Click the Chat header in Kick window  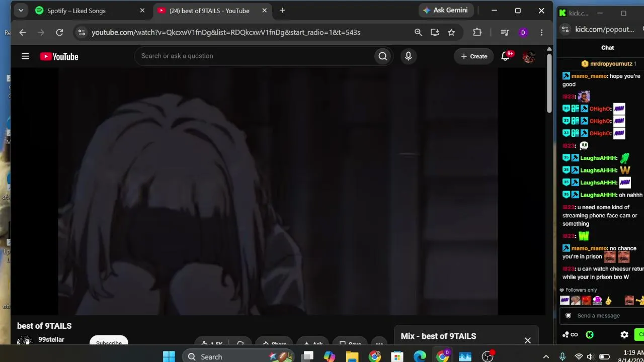[x=607, y=48]
